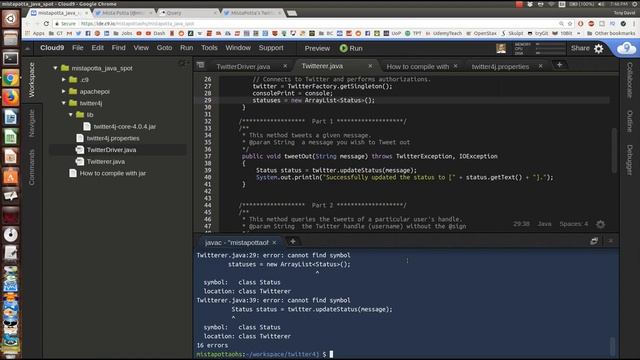This screenshot has width=640, height=360.
Task: Click the Cloud9 cloud logo icon
Action: 626,49
